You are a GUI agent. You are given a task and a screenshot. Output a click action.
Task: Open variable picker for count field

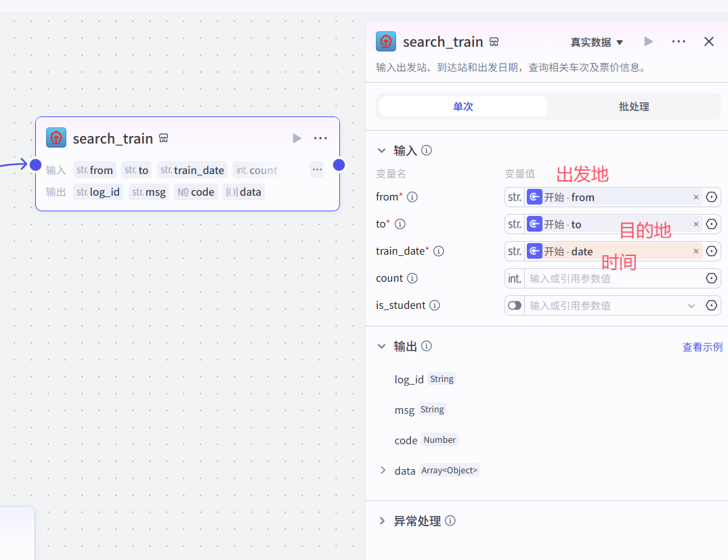point(711,278)
